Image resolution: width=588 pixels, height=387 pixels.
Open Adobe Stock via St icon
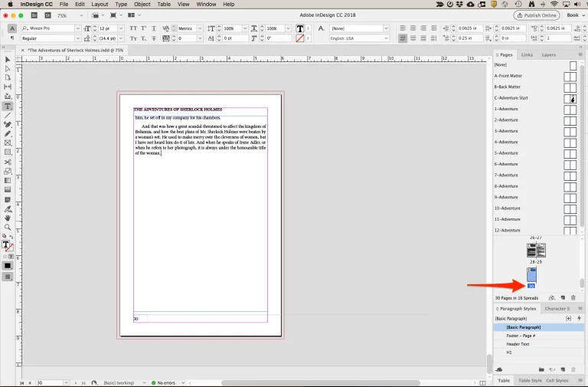[x=47, y=15]
